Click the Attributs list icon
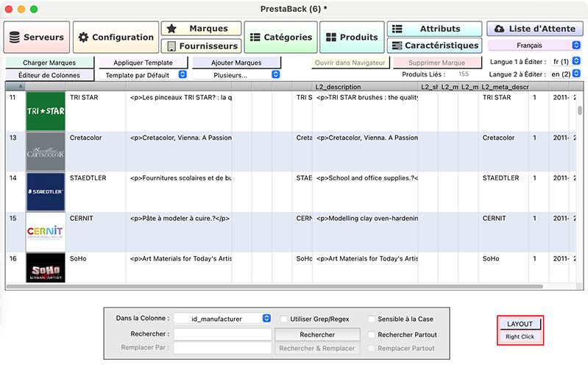 (397, 29)
